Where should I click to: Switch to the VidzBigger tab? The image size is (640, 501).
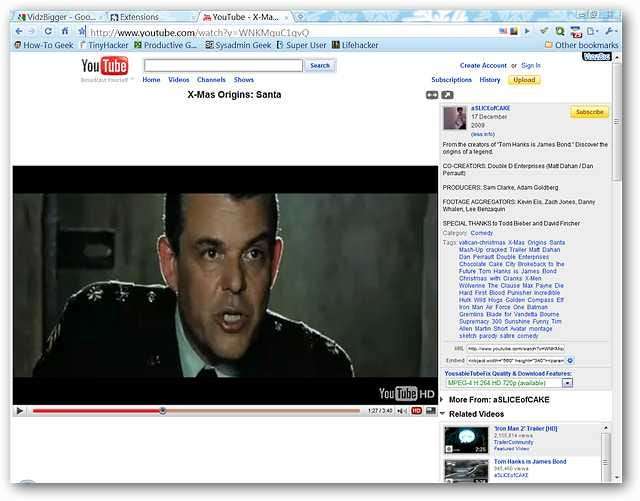(60, 17)
